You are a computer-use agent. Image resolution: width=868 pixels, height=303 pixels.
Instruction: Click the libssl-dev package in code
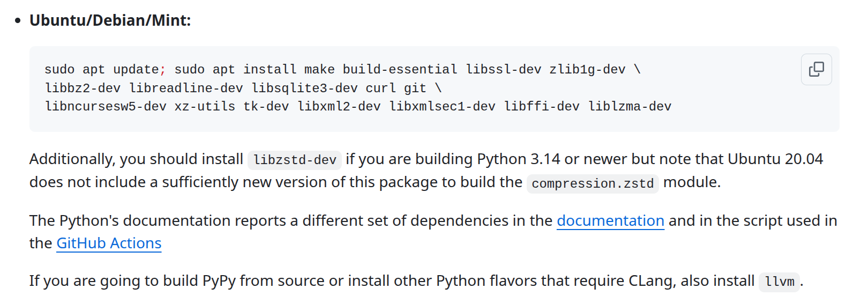(503, 69)
